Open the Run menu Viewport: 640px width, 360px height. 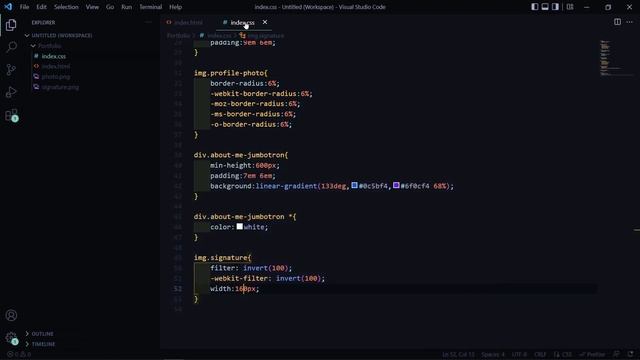point(127,7)
